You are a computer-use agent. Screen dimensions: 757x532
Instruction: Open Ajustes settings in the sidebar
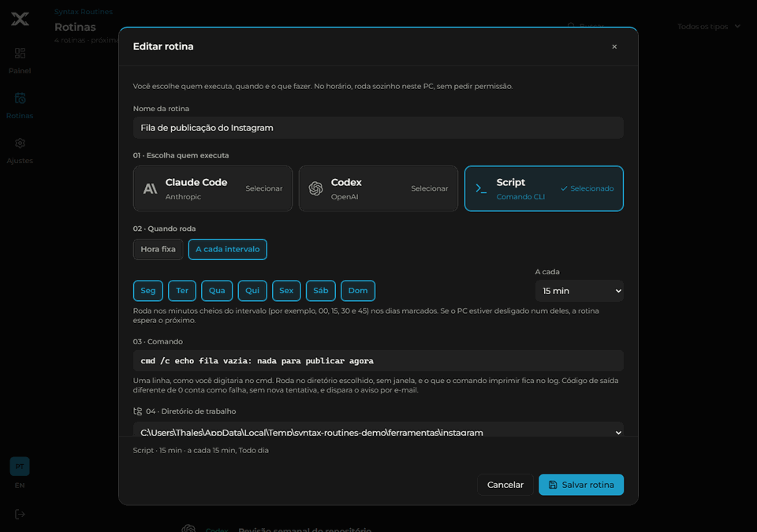tap(20, 151)
